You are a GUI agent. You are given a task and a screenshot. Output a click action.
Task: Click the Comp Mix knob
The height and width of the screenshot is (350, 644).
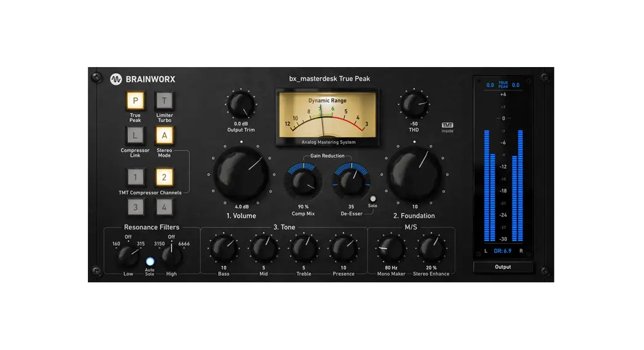[x=303, y=182]
